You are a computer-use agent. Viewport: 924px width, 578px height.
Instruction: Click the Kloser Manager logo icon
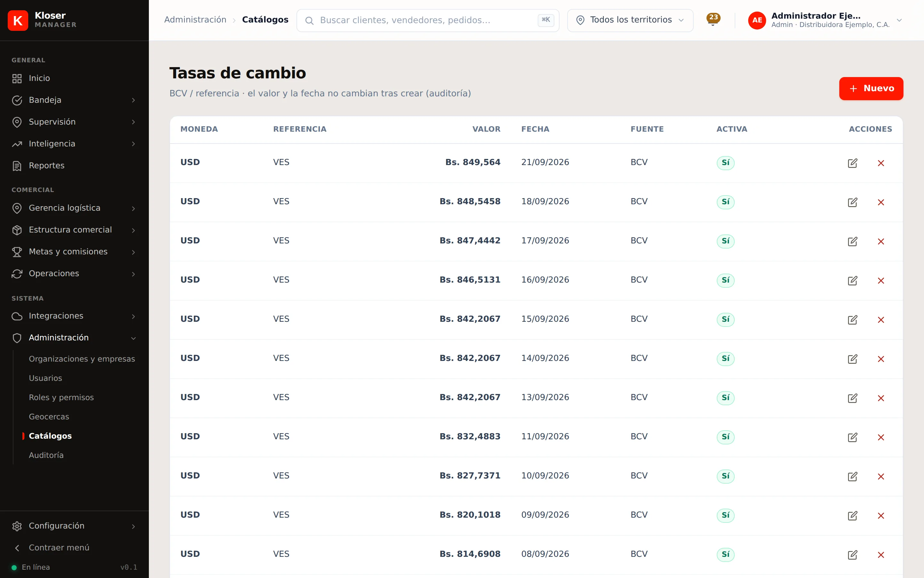coord(18,20)
